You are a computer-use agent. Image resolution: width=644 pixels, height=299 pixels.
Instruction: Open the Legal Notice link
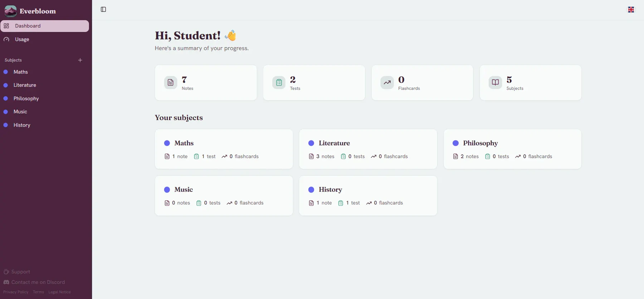click(60, 292)
